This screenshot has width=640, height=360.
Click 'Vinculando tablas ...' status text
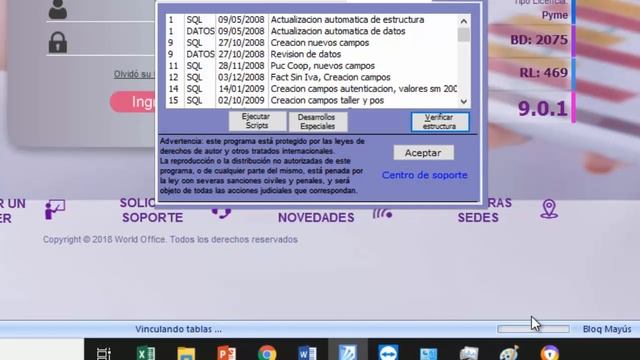click(178, 329)
